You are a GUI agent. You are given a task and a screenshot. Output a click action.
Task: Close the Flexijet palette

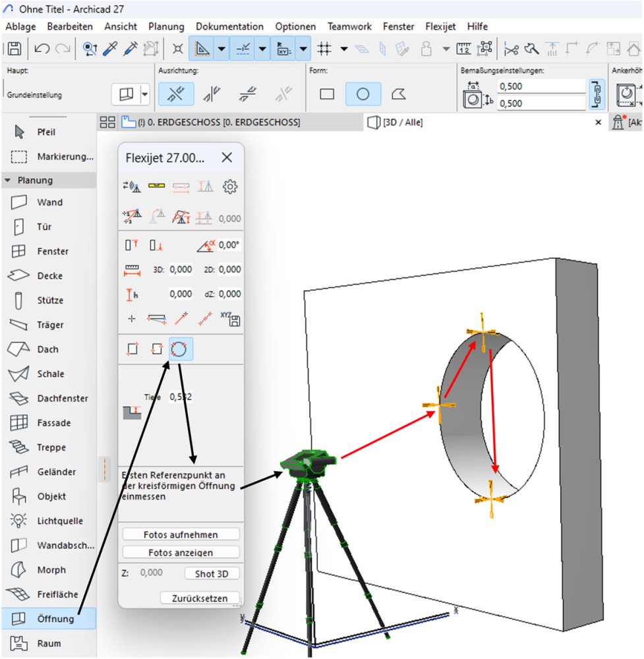[x=227, y=158]
